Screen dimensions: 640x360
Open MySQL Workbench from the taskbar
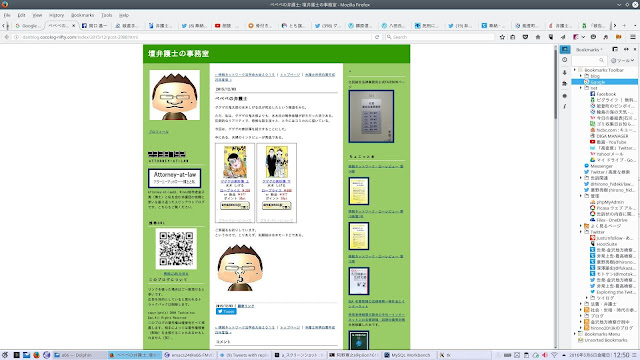(x=407, y=355)
